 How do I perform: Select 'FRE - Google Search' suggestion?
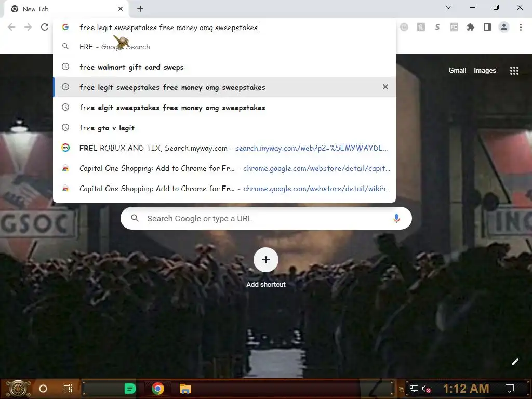point(224,47)
